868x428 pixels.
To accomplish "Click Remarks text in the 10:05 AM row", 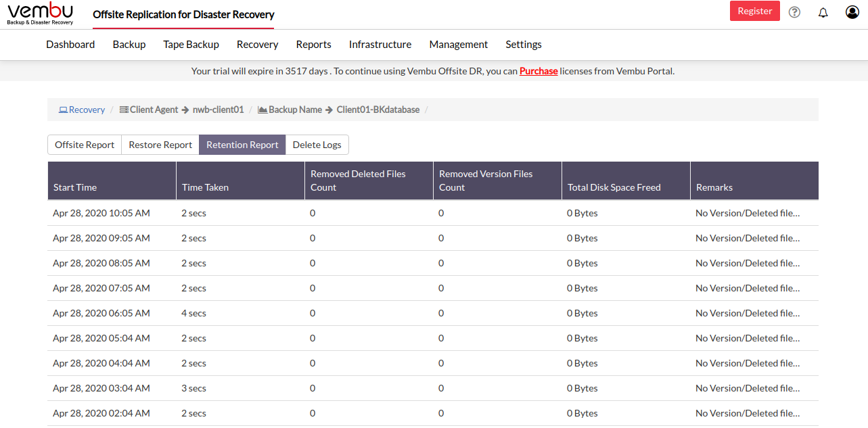I will [x=748, y=213].
